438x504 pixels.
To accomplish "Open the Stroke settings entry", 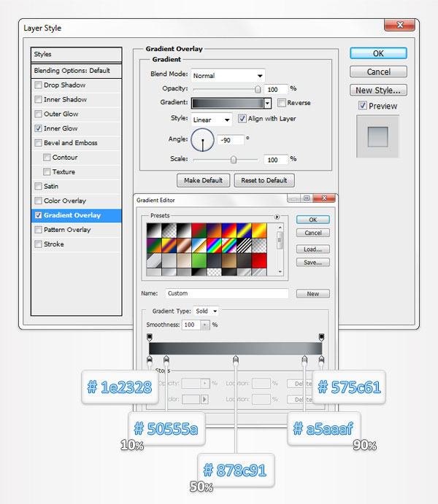I will 54,244.
